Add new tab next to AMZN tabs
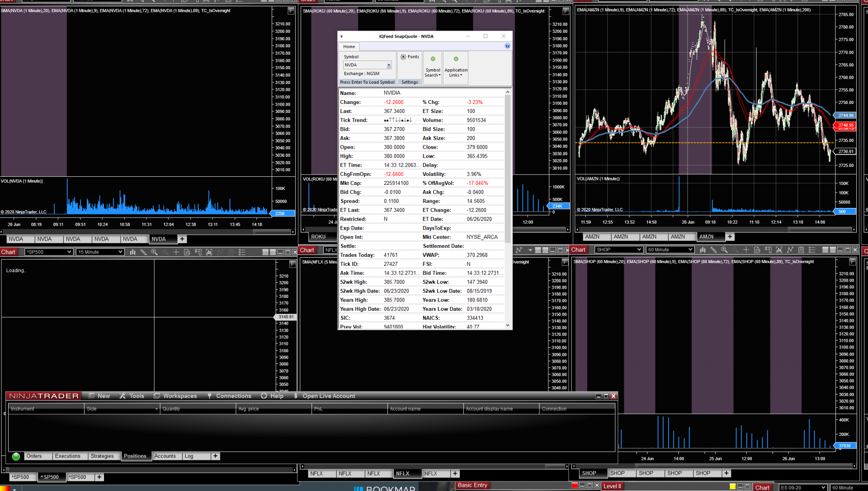 pyautogui.click(x=730, y=236)
